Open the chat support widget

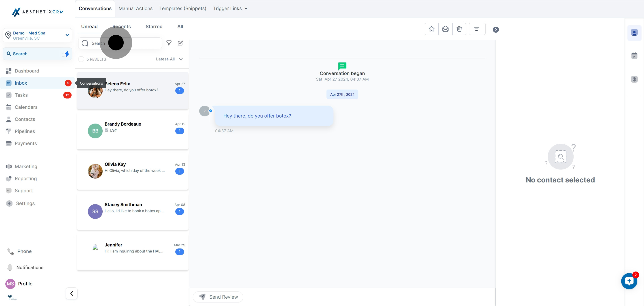[629, 281]
